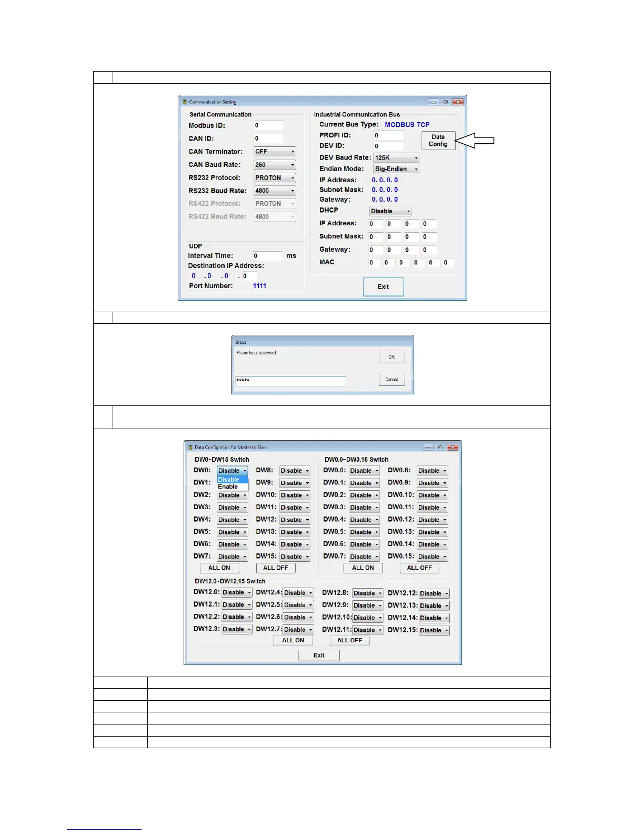Click ALL ON under DW12.0~DW12.15 Switch

point(293,641)
